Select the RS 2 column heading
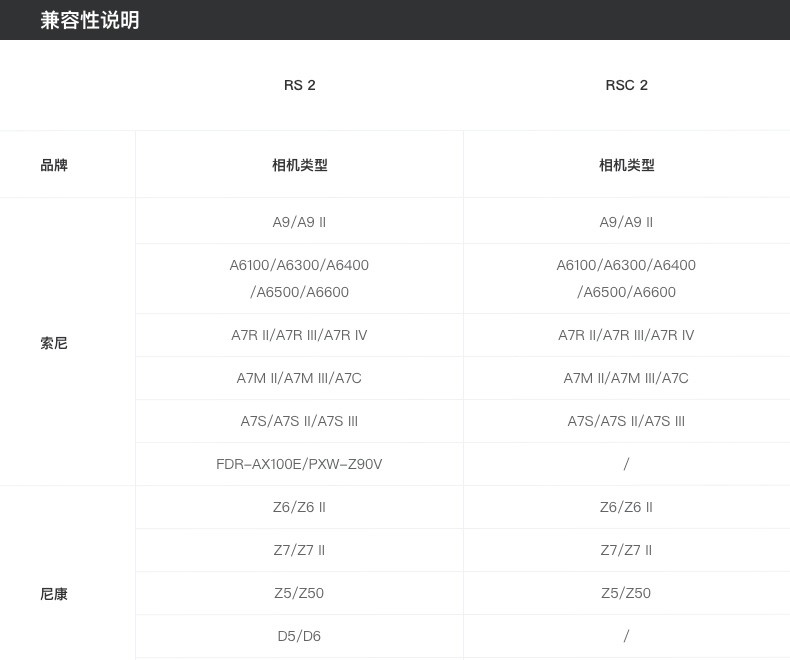The image size is (790, 660). (x=300, y=85)
